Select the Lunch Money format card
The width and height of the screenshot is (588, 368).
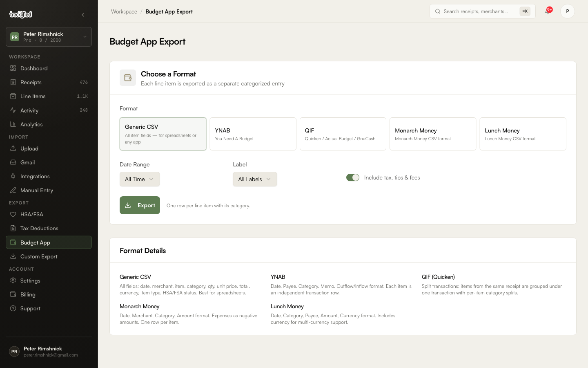(x=523, y=134)
